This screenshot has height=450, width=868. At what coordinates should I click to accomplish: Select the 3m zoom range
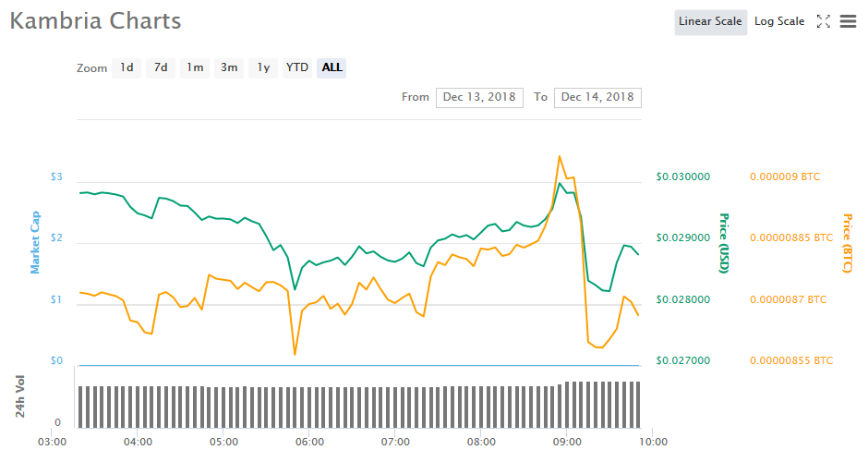[x=229, y=67]
